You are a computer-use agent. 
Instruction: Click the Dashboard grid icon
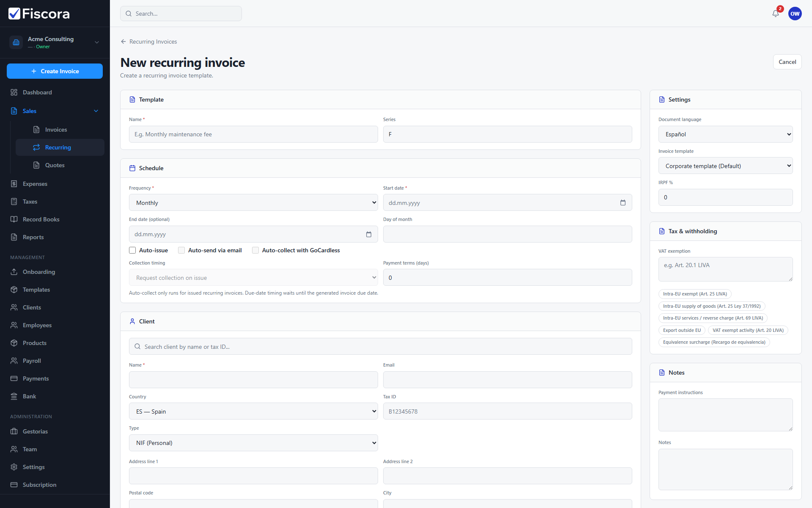coord(14,92)
